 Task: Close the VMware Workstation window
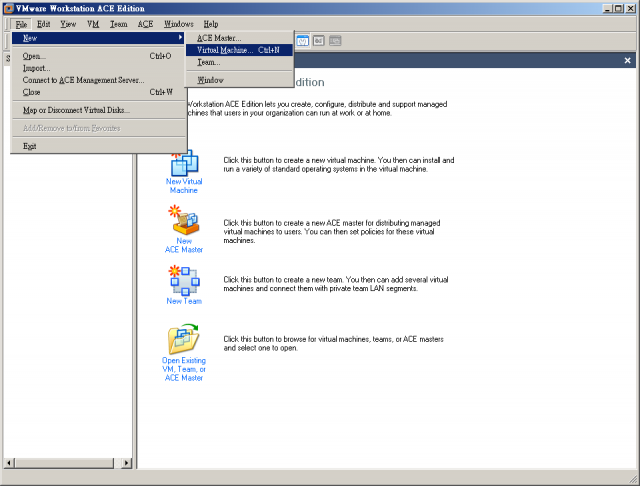[630, 8]
